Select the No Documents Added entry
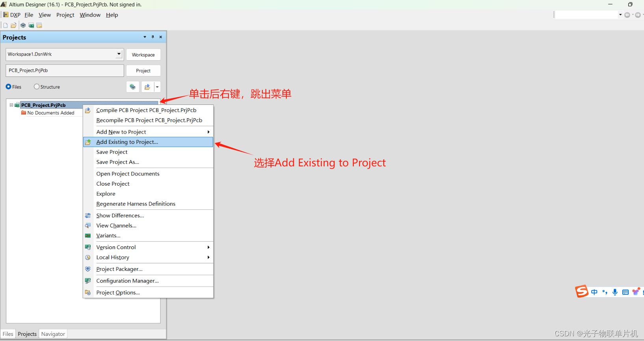 tap(51, 113)
